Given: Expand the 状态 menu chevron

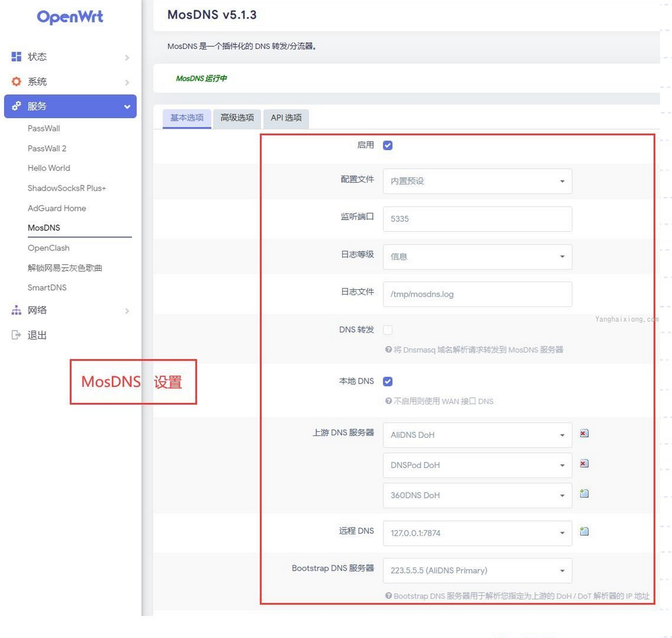Looking at the screenshot, I should click(127, 57).
